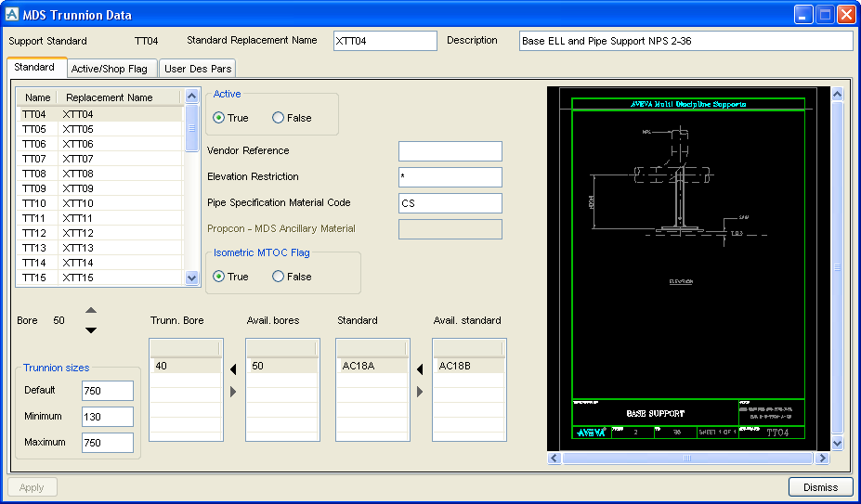Set Active to True

coord(230,118)
